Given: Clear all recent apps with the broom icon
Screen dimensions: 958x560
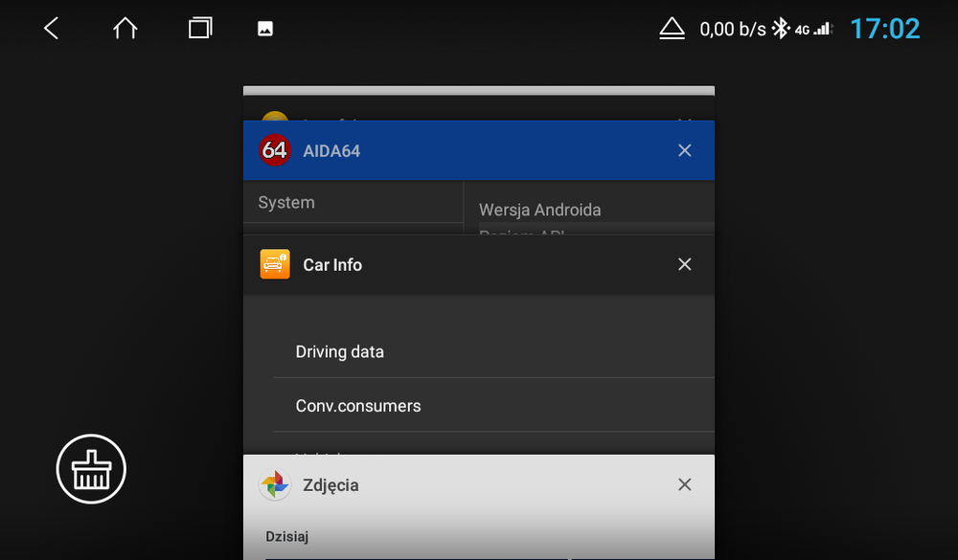Looking at the screenshot, I should coord(91,469).
